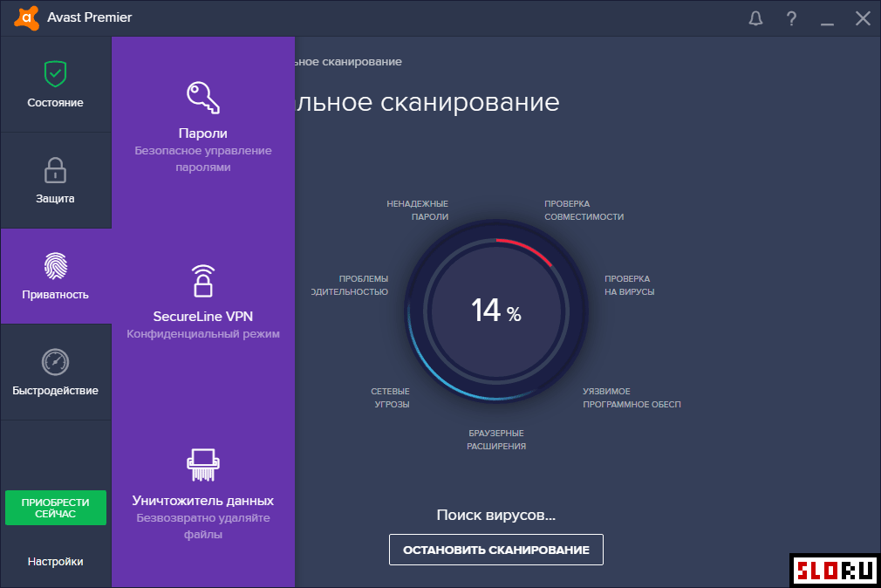Click Конфиденциальный режим description
Image resolution: width=881 pixels, height=588 pixels.
click(203, 334)
